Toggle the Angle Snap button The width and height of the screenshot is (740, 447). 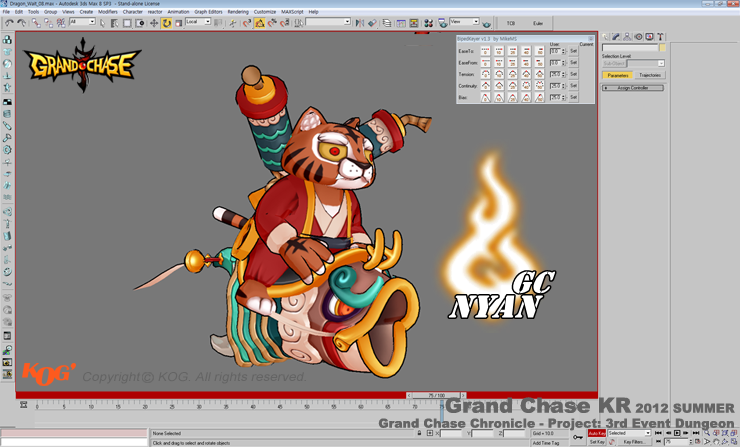[260, 23]
